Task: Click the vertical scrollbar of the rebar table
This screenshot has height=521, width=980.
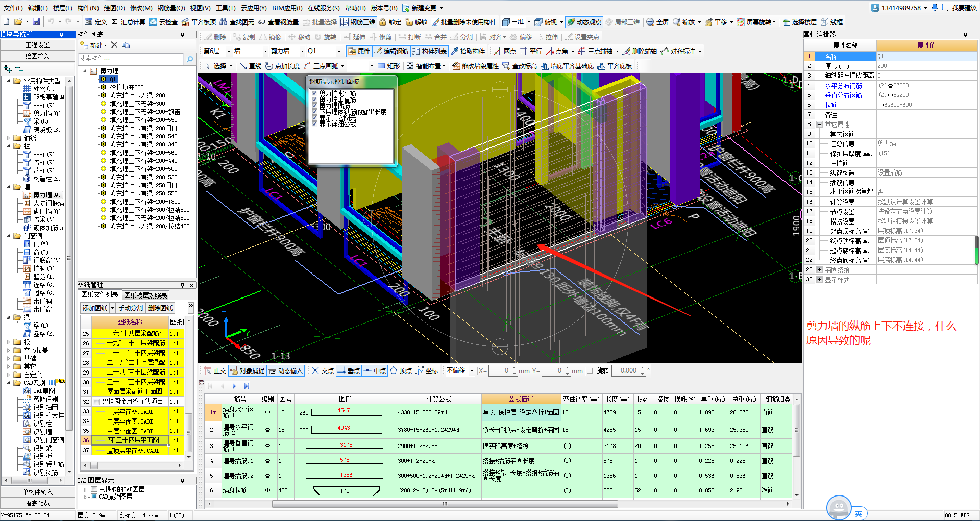Action: coord(796,430)
